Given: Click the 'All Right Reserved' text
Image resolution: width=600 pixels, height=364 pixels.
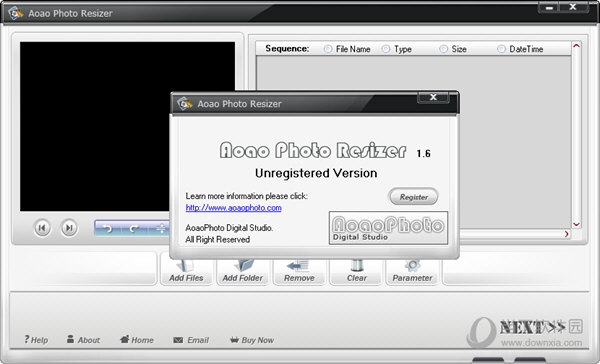Looking at the screenshot, I should pyautogui.click(x=218, y=240).
